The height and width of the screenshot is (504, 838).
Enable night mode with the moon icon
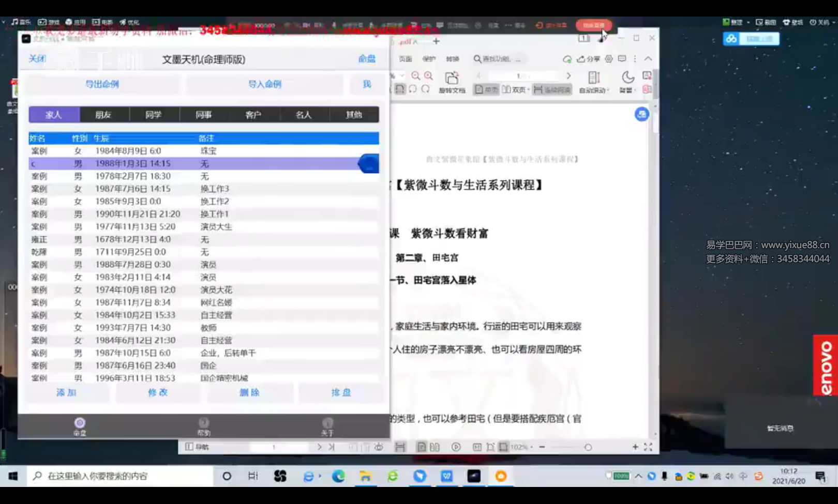tap(628, 78)
